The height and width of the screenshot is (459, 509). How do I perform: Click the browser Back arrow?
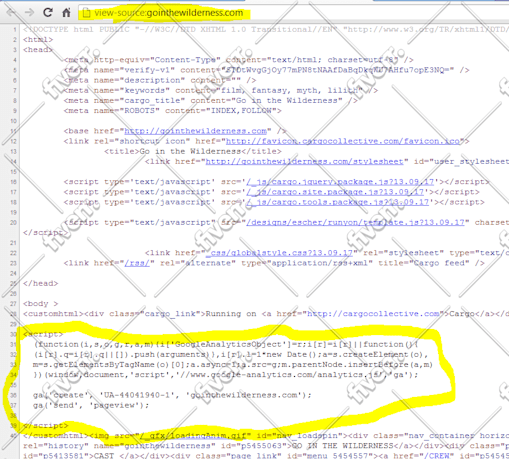[x=11, y=13]
